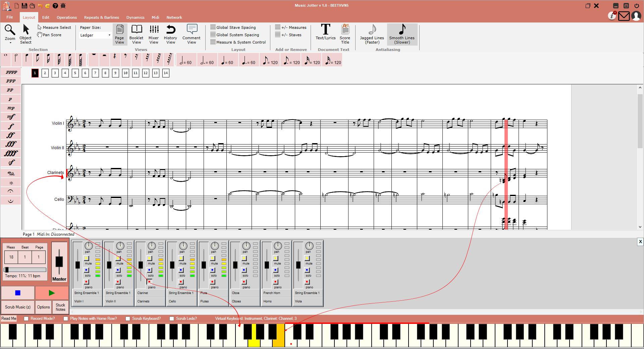Click the fortissimo dynamic in the sidebar
This screenshot has width=644, height=349.
pos(10,135)
